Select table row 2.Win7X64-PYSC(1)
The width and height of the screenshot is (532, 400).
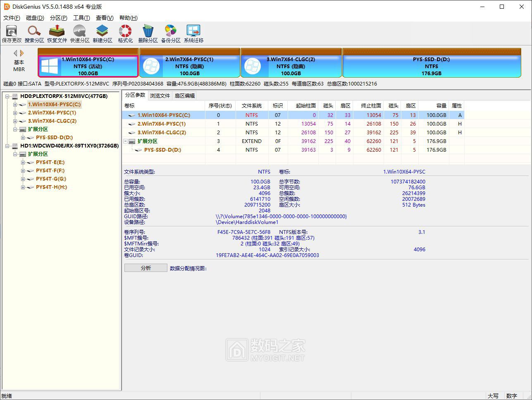pyautogui.click(x=293, y=124)
